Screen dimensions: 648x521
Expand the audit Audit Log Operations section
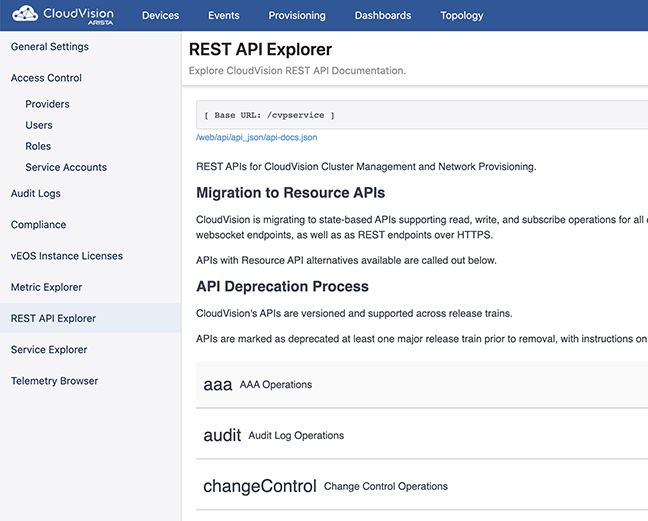[x=422, y=435]
